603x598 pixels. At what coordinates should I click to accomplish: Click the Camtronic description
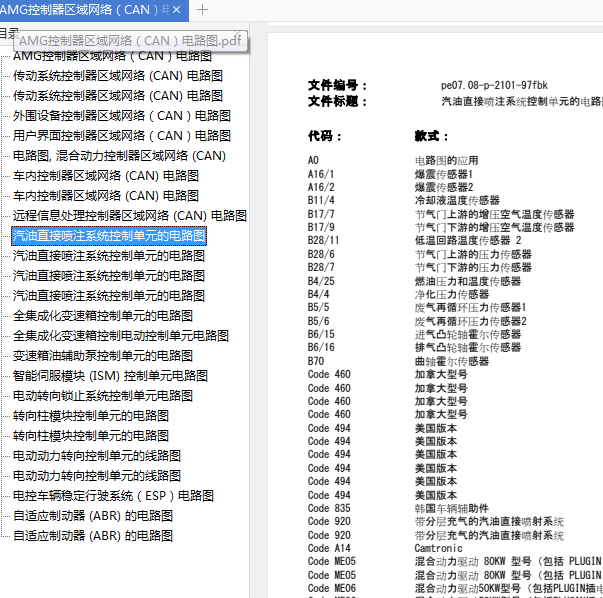tap(438, 548)
